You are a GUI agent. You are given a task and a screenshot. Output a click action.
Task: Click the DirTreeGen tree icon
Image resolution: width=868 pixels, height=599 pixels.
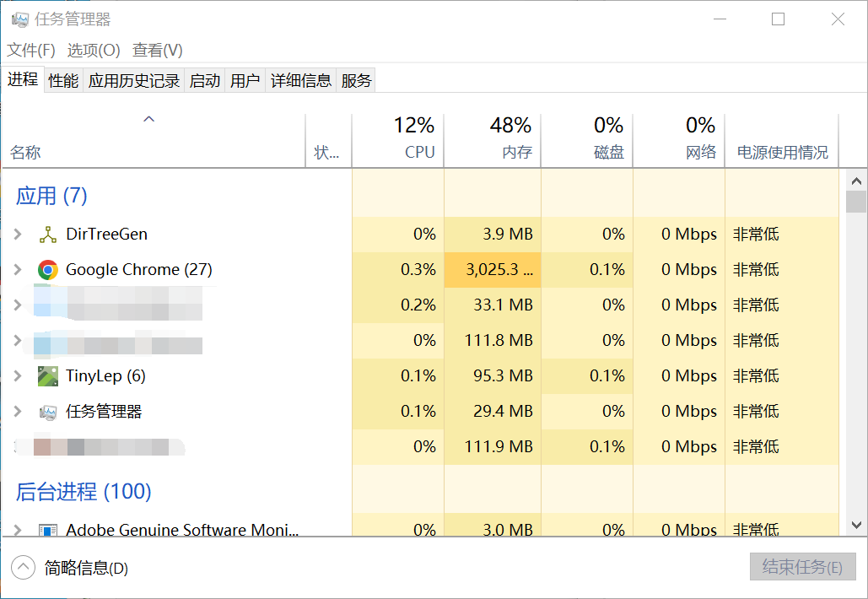[48, 235]
